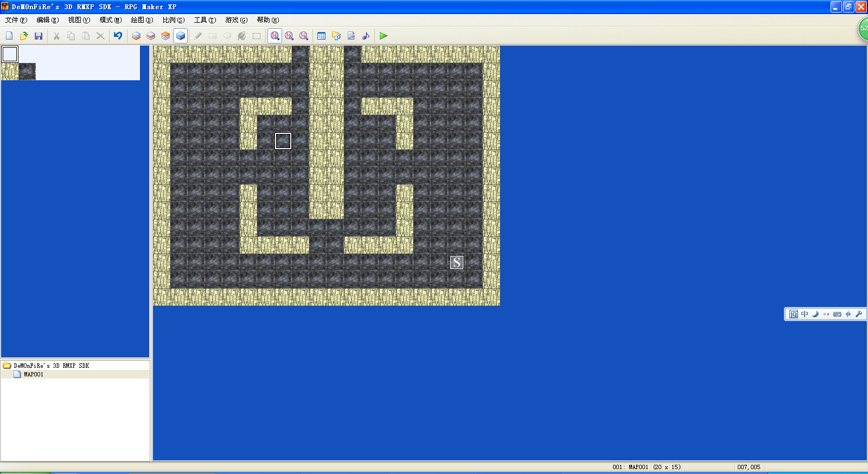Click the Copy icon in the toolbar
The image size is (868, 474).
[x=71, y=36]
